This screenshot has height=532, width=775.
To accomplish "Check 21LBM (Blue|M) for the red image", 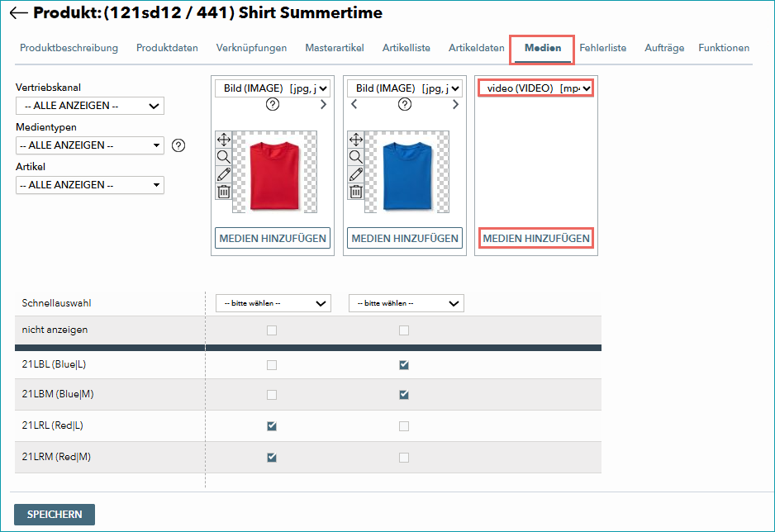I will tap(272, 395).
